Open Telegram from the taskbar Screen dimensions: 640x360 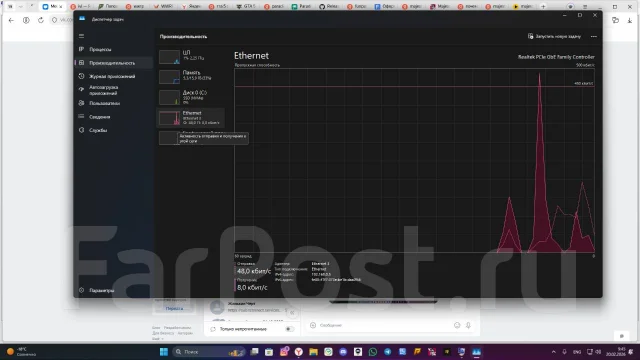click(x=387, y=352)
